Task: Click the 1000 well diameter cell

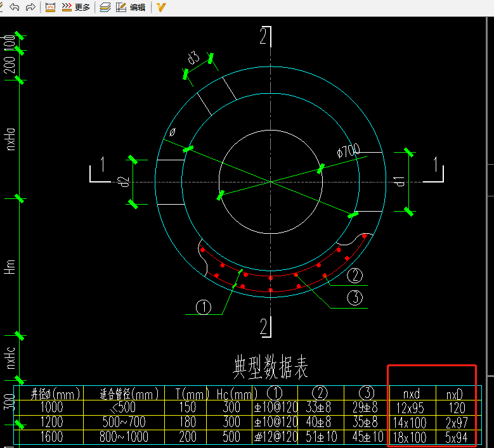Action: 51,407
